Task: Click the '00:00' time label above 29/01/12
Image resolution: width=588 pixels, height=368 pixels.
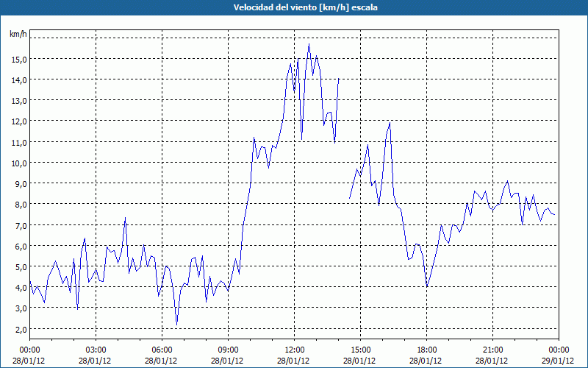Action: pyautogui.click(x=559, y=350)
